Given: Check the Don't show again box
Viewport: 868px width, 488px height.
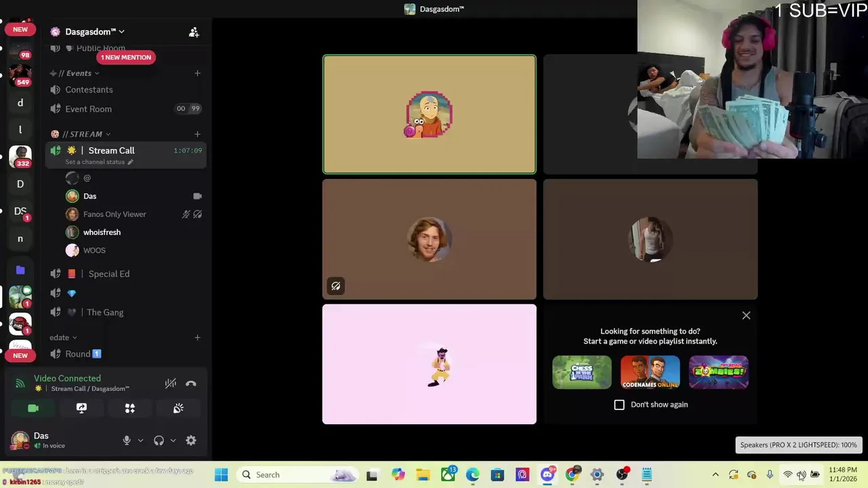Looking at the screenshot, I should pyautogui.click(x=619, y=405).
